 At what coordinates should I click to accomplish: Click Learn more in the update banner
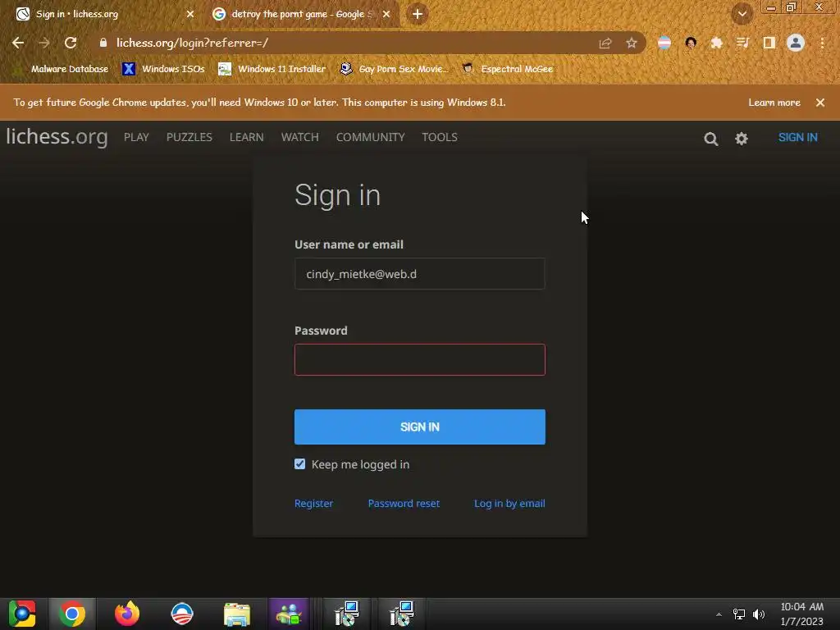click(x=774, y=103)
